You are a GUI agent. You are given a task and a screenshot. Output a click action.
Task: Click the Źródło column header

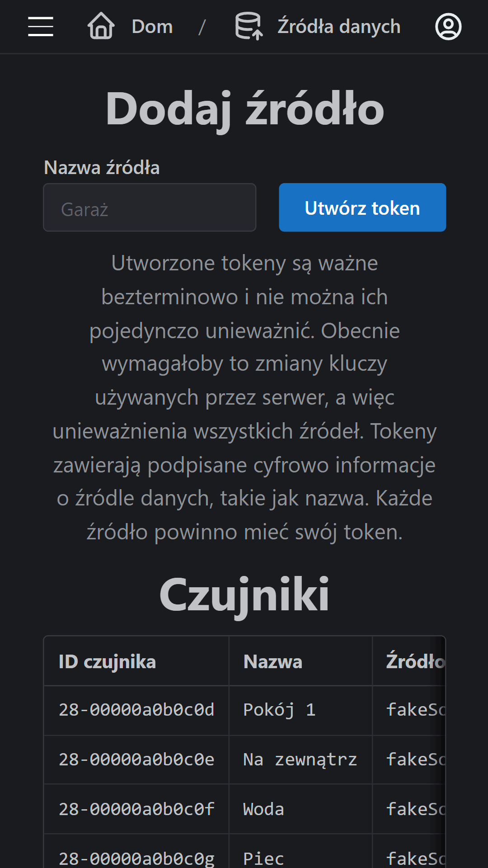pos(415,661)
